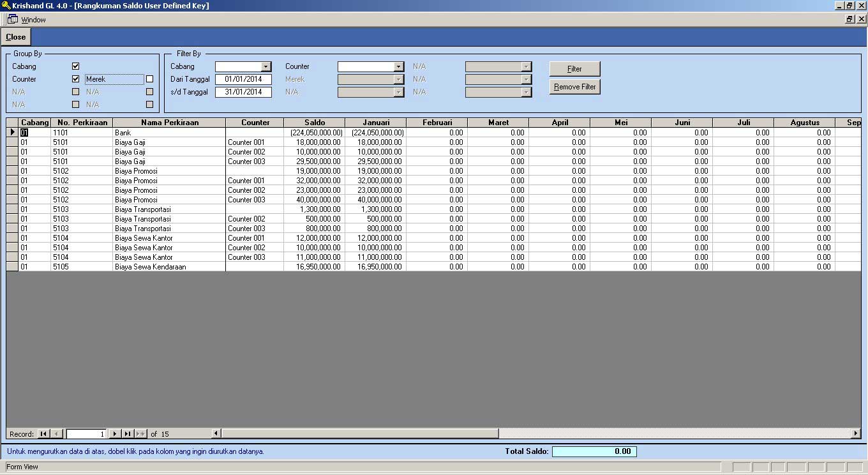
Task: Click the Total Saldo value field
Action: click(x=594, y=451)
